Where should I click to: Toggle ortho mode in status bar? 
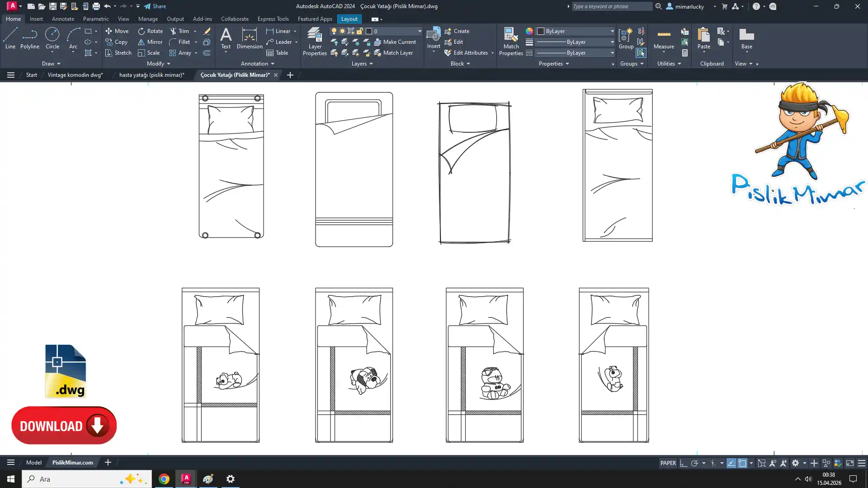684,463
